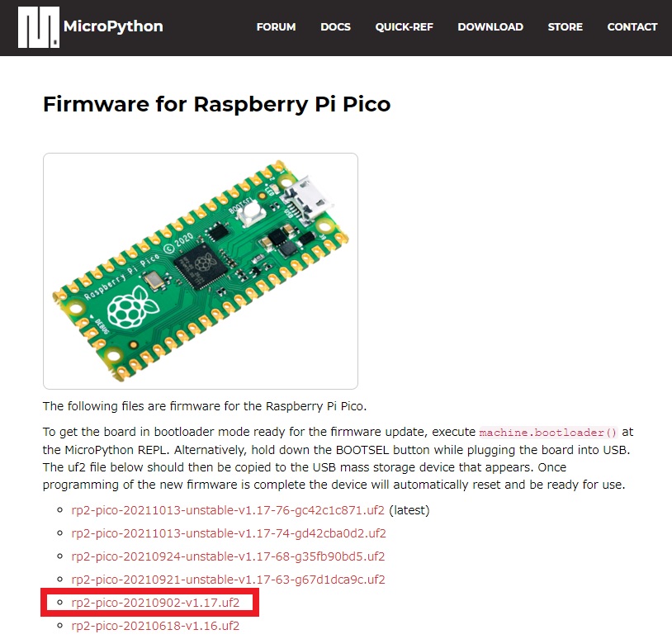Open the DOWNLOAD navigation item
This screenshot has height=639, width=672.
(x=490, y=27)
